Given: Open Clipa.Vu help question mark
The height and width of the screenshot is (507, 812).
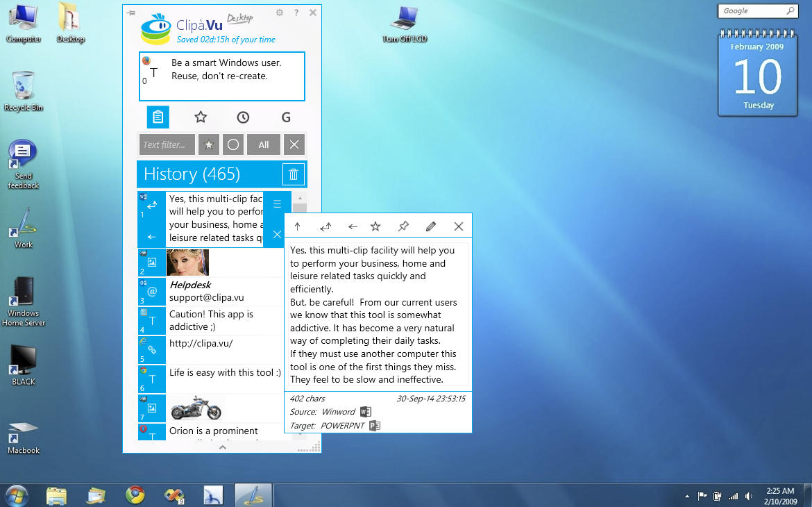Looking at the screenshot, I should pyautogui.click(x=296, y=13).
